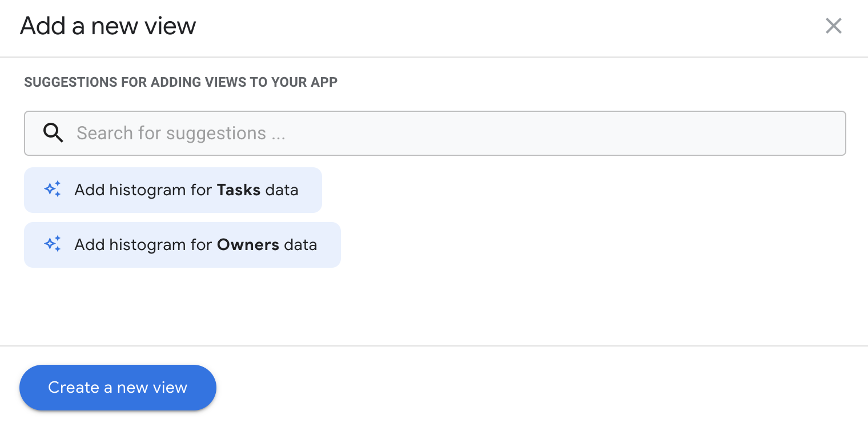The image size is (868, 427).
Task: Click the word data in Tasks suggestion
Action: 282,190
